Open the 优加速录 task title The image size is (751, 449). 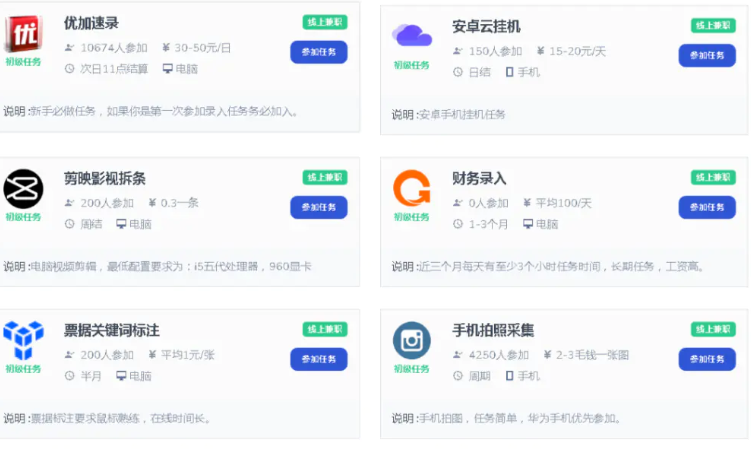click(91, 23)
